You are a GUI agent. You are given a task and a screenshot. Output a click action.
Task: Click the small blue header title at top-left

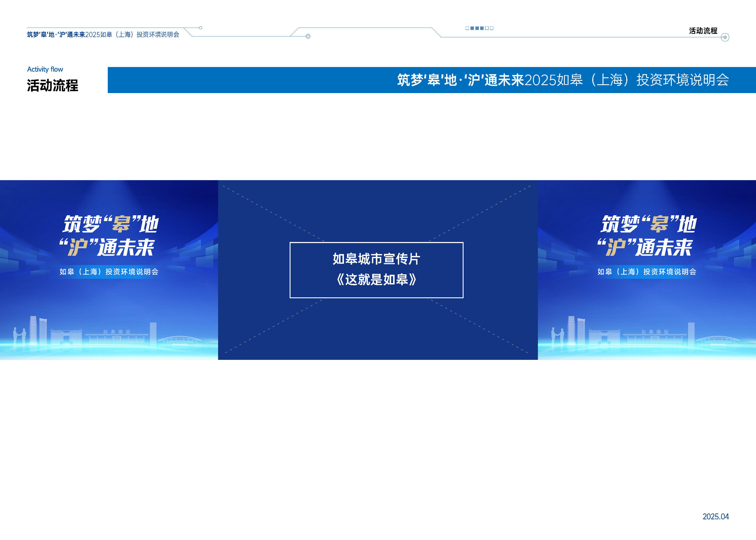(x=103, y=34)
